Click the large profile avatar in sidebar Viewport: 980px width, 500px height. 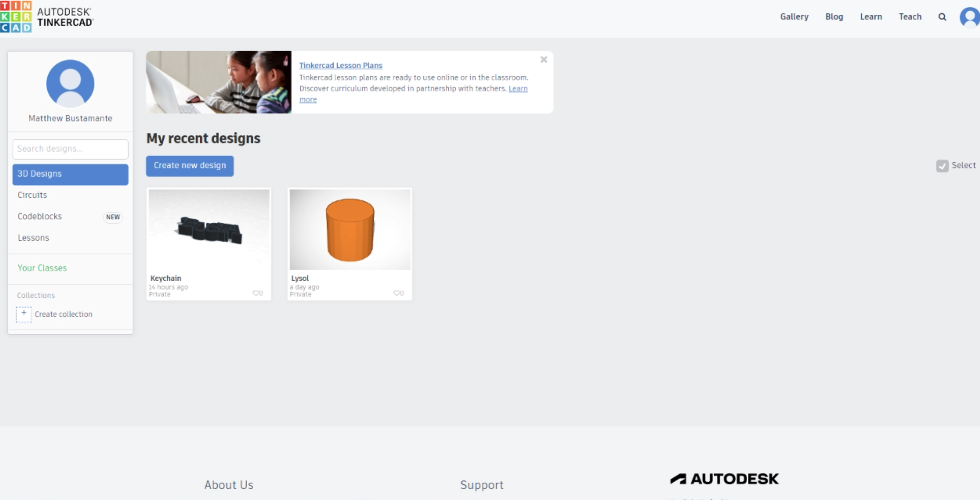pyautogui.click(x=70, y=84)
